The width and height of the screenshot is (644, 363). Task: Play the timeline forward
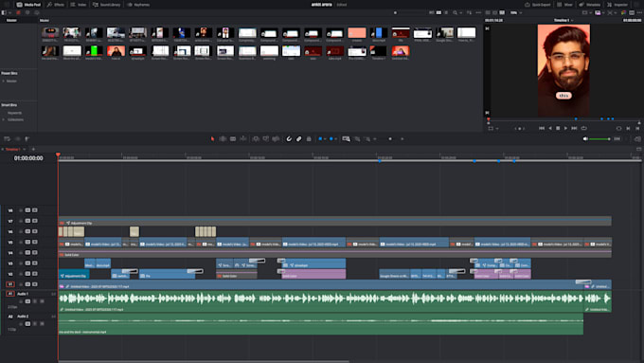click(x=565, y=128)
